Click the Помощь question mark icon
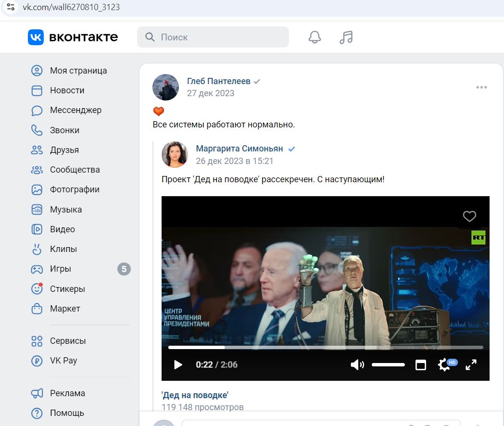 coord(37,413)
